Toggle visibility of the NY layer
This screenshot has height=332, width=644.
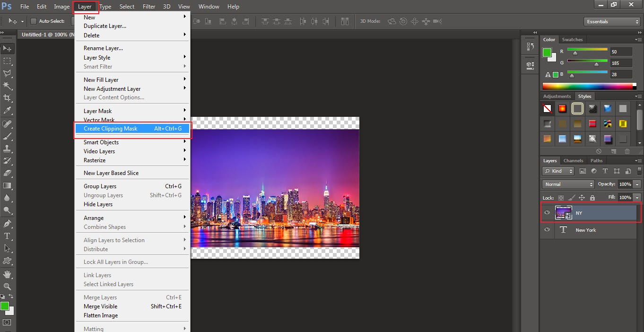[547, 213]
